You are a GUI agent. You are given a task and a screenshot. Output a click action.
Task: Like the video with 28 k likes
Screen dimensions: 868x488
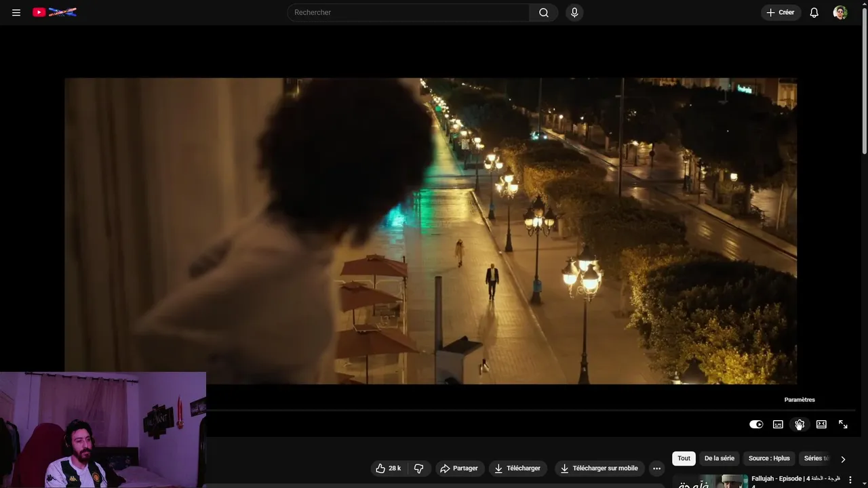[x=389, y=468]
